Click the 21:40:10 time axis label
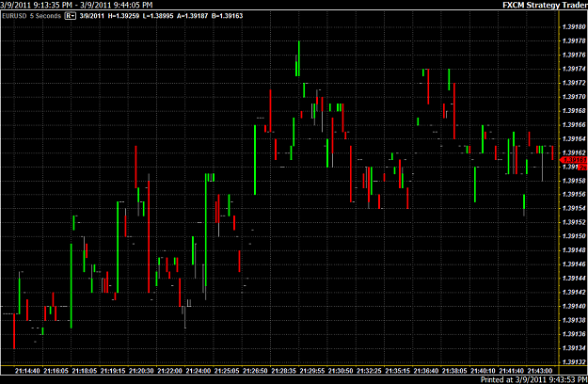This screenshot has height=384, width=588. click(x=484, y=371)
